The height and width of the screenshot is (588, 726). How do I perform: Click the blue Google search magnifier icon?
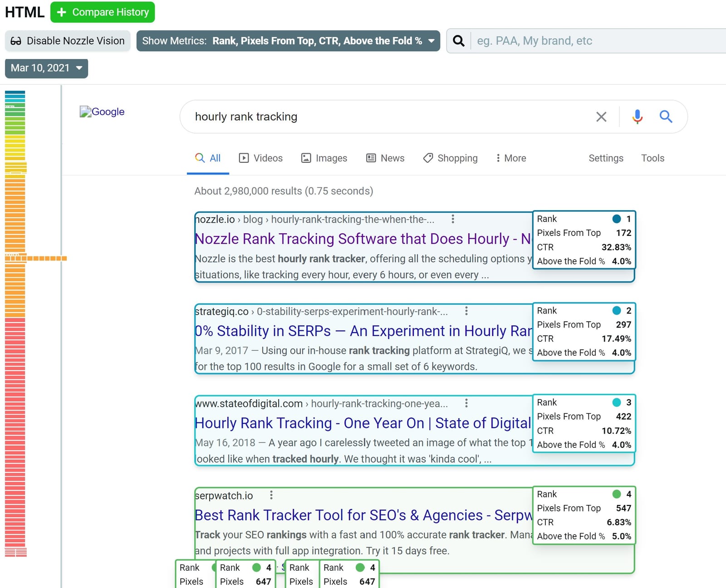tap(666, 117)
